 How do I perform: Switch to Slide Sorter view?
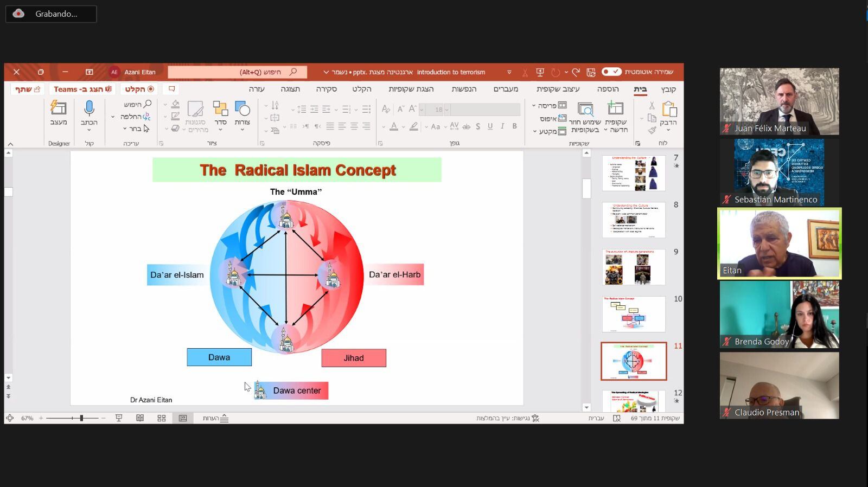[162, 418]
